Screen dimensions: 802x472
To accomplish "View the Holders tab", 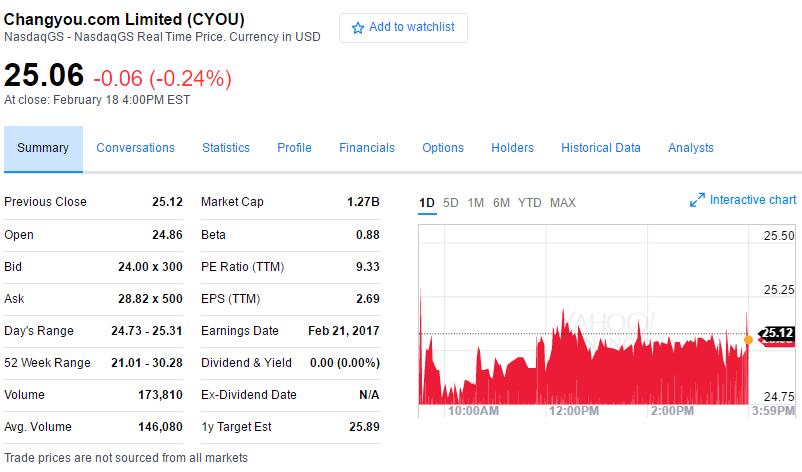I will (x=512, y=148).
